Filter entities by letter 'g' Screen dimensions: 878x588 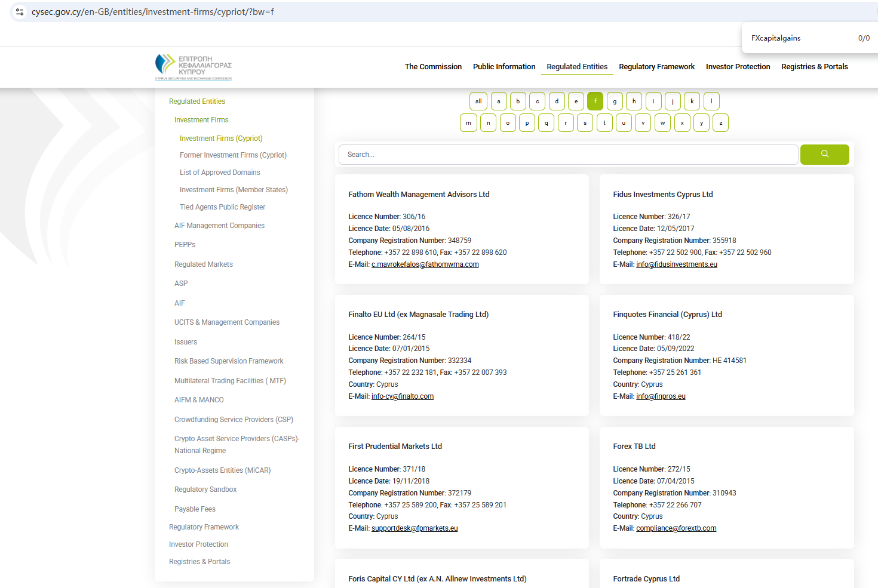point(615,101)
